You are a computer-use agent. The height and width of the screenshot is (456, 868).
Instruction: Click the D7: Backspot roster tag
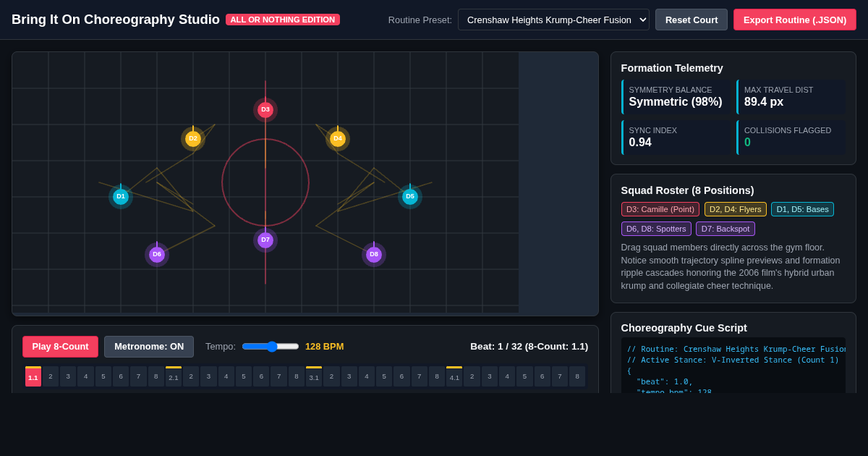coord(726,229)
